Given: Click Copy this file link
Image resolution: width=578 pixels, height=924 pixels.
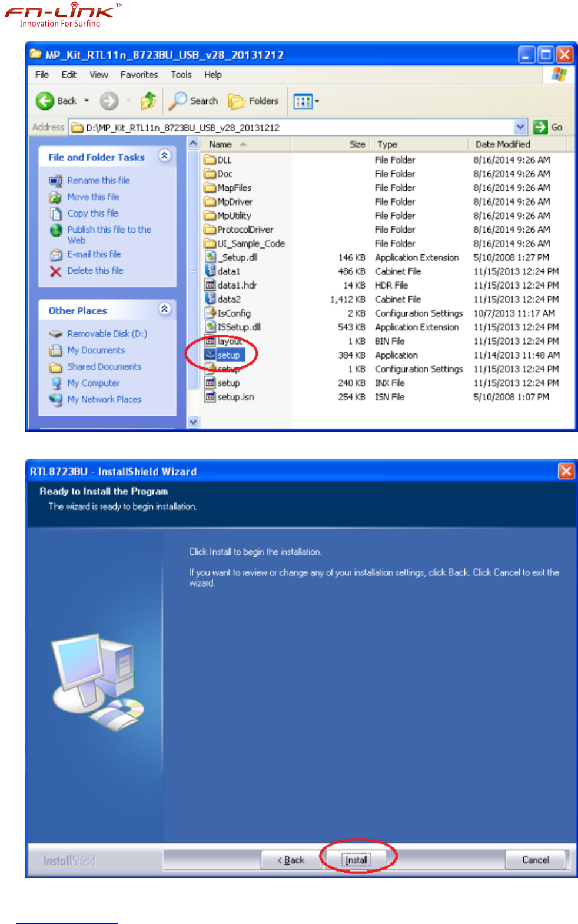Looking at the screenshot, I should tap(93, 213).
